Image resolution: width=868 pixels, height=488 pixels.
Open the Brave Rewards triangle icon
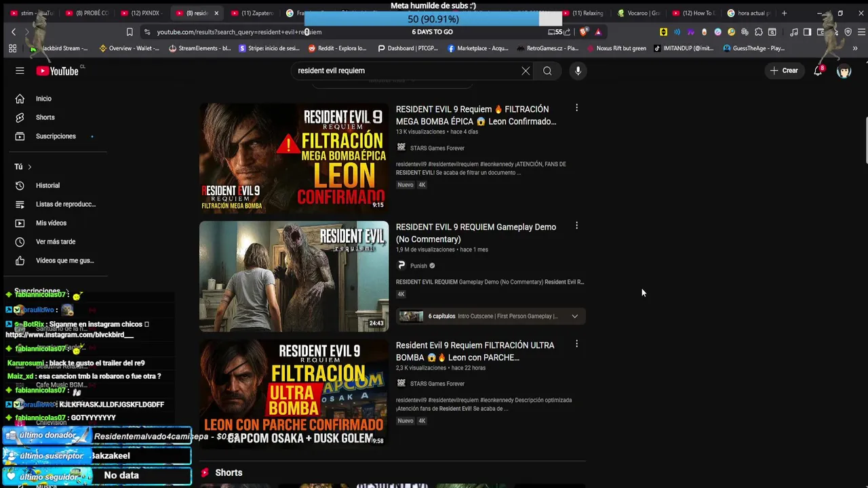tap(598, 32)
